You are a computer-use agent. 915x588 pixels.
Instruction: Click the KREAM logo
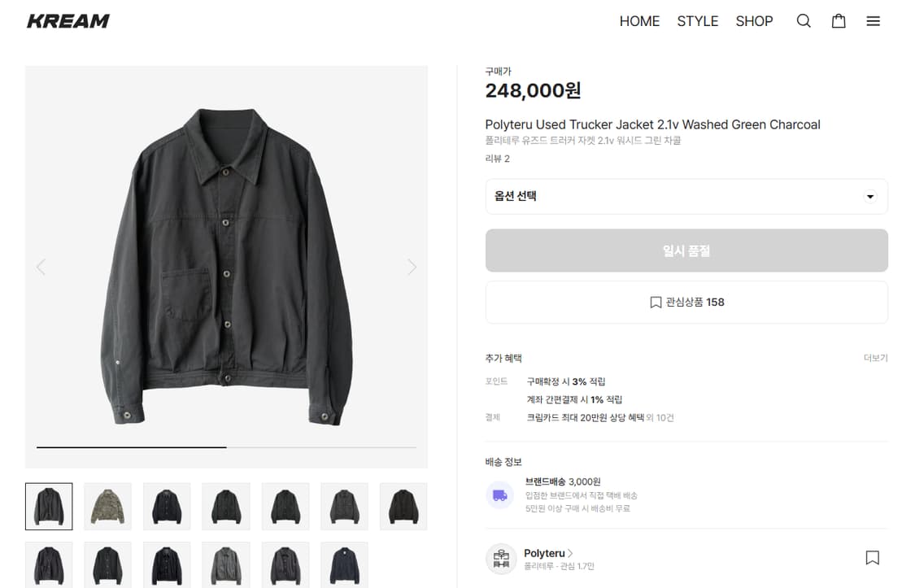(68, 21)
